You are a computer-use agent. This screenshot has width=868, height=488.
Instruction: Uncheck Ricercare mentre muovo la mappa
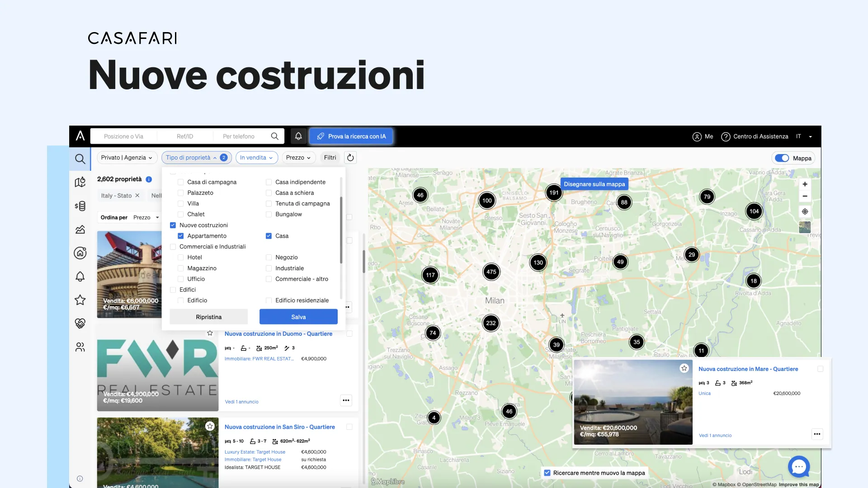[547, 473]
